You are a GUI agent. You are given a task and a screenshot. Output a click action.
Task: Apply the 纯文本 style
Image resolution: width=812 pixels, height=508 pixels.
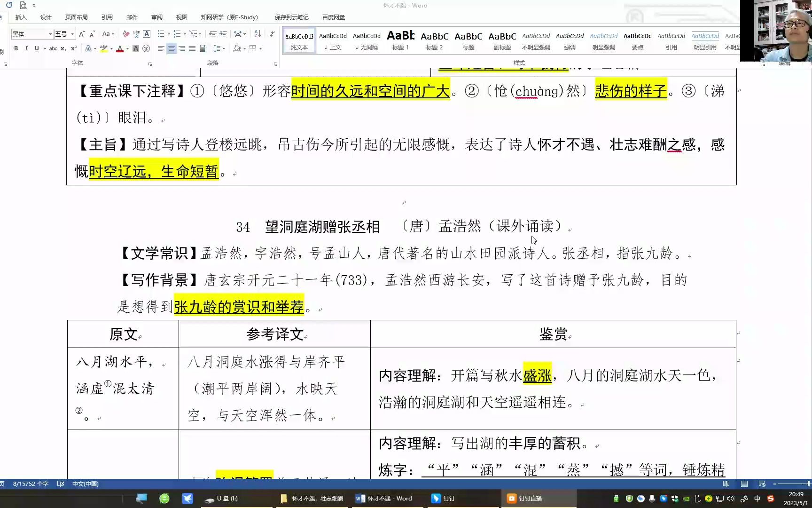pyautogui.click(x=299, y=40)
